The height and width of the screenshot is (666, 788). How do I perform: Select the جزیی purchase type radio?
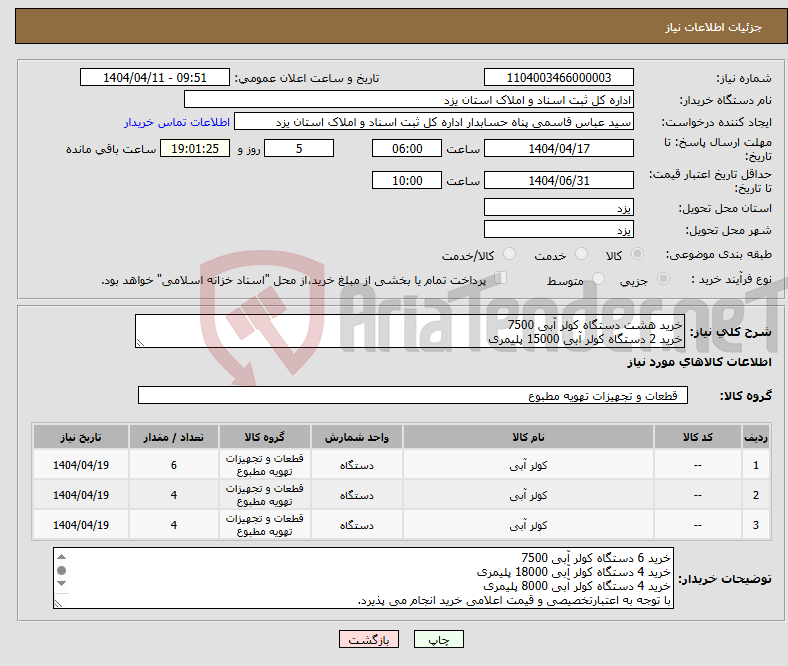pyautogui.click(x=663, y=279)
